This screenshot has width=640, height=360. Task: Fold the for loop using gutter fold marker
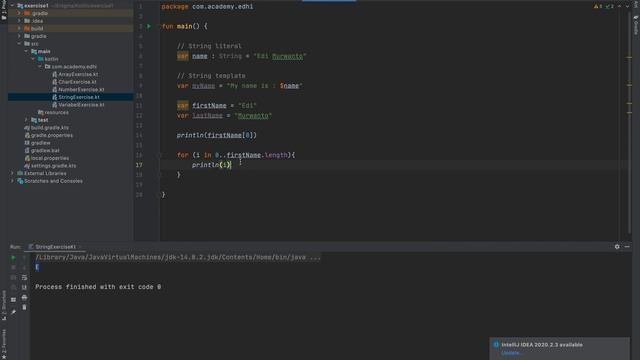[x=160, y=155]
